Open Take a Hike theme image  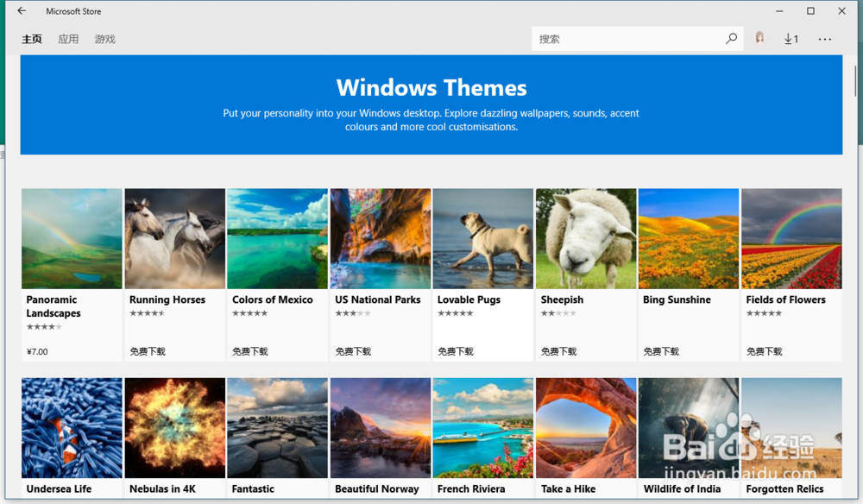(586, 427)
